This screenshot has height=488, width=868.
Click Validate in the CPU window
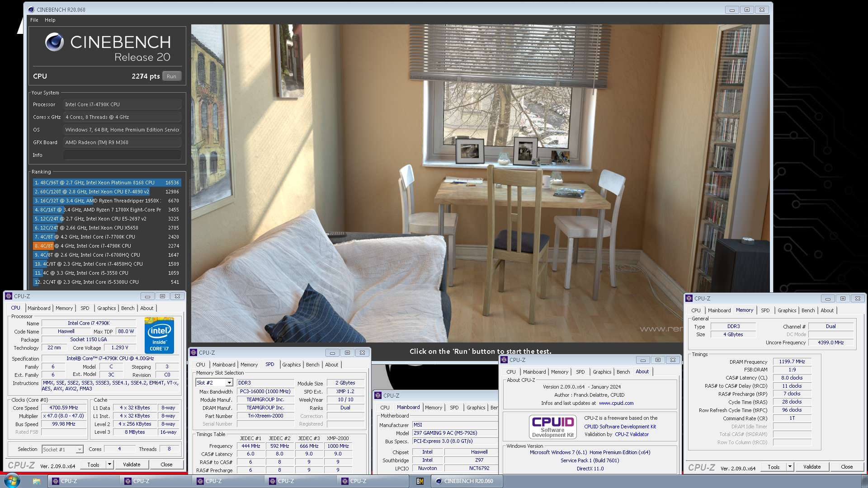coord(132,465)
